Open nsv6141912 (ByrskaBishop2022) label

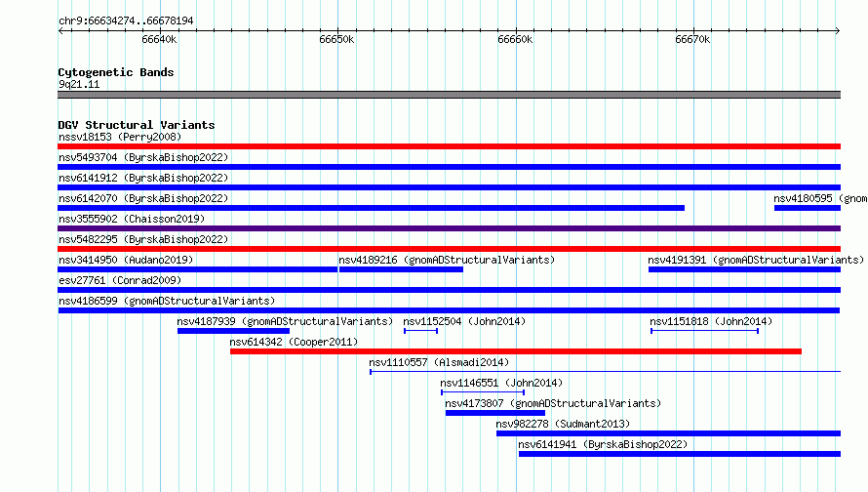[x=143, y=178]
